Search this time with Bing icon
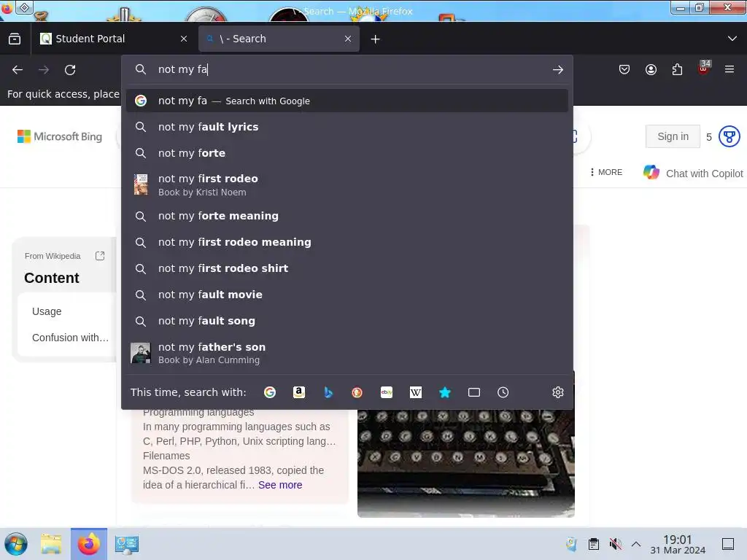 click(328, 392)
